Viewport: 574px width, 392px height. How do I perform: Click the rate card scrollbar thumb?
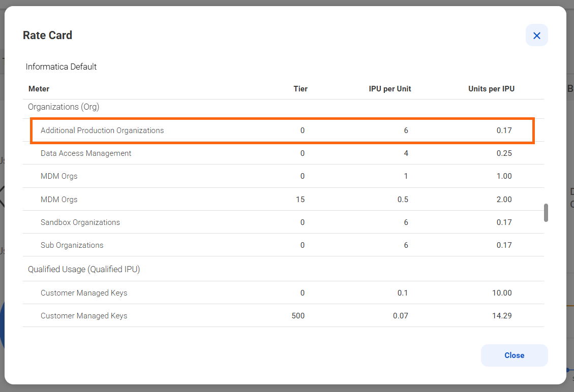pyautogui.click(x=546, y=213)
